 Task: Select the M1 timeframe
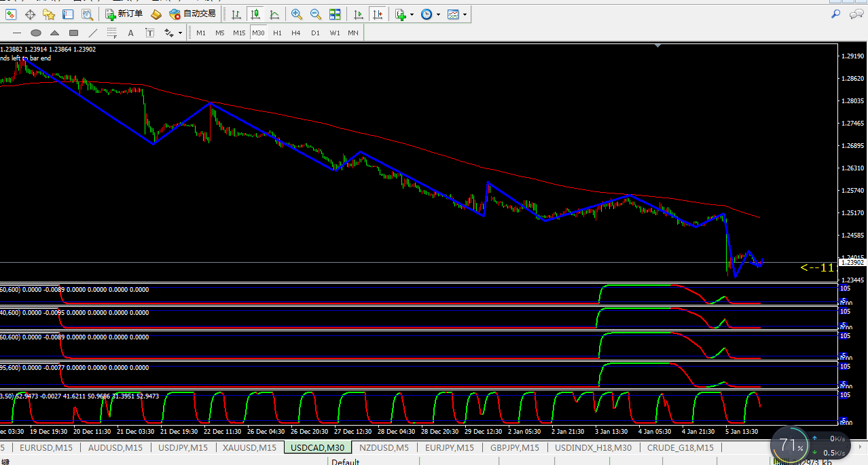201,33
